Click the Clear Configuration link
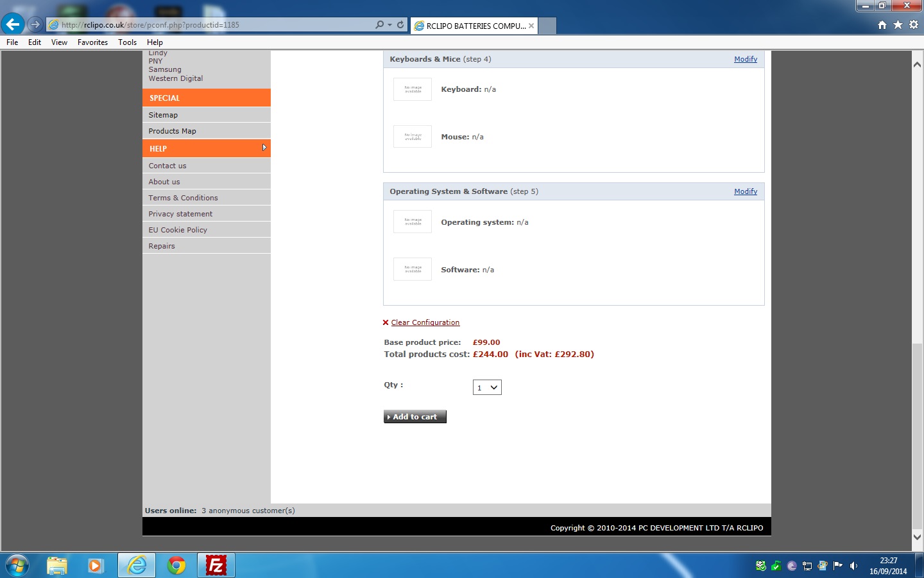 pos(425,322)
